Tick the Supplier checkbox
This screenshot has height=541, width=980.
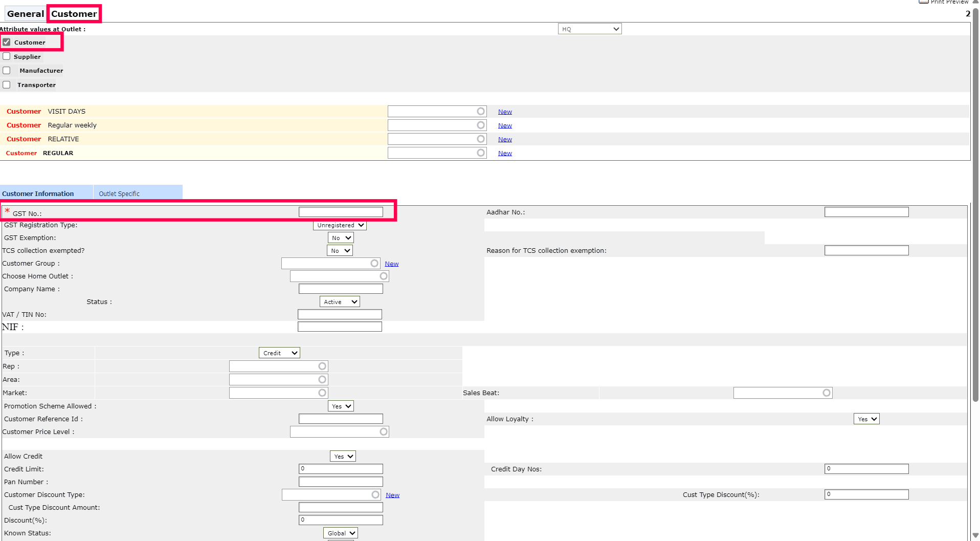click(x=7, y=56)
